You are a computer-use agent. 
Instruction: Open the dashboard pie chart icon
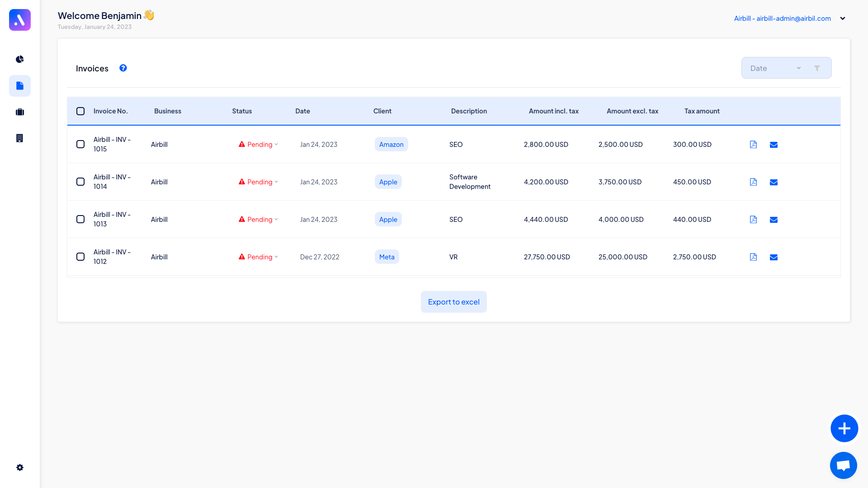[x=20, y=59]
